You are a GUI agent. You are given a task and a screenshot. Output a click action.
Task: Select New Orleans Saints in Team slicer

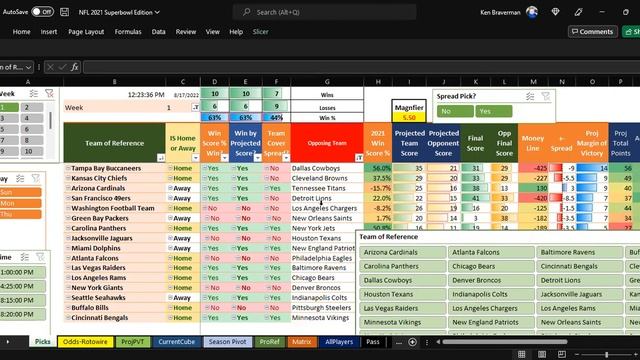pyautogui.click(x=580, y=322)
